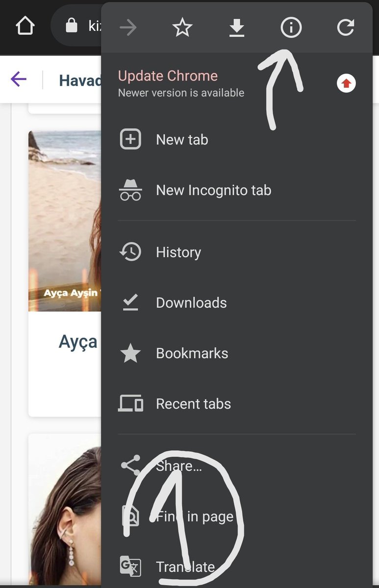The image size is (379, 588).
Task: Tap the address bar URL text
Action: click(94, 26)
